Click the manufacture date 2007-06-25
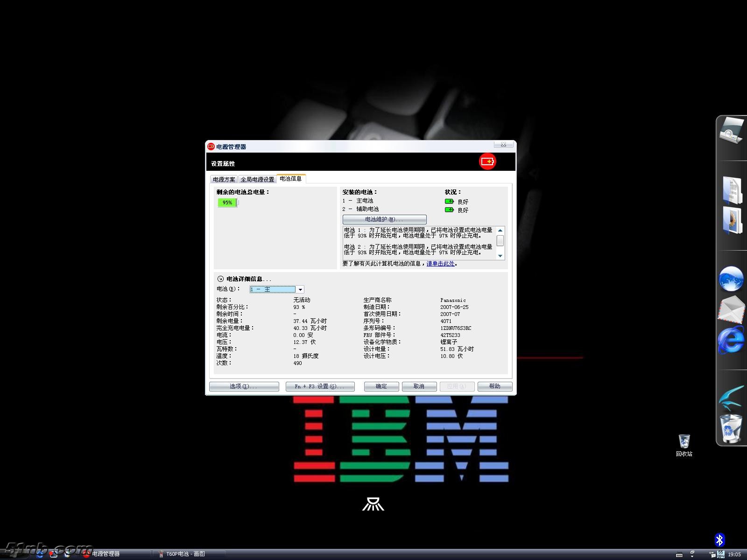This screenshot has width=747, height=560. click(x=454, y=307)
